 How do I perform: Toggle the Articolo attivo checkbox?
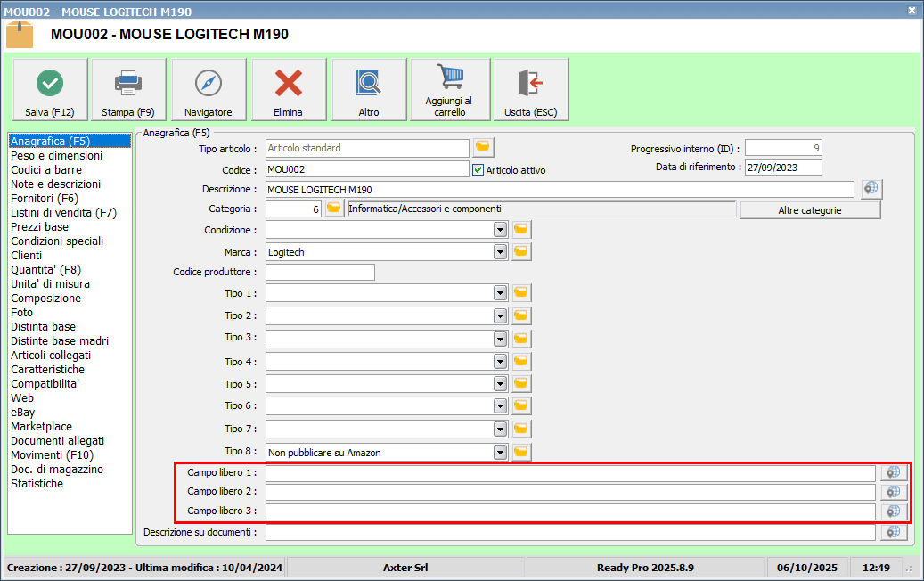(x=478, y=169)
